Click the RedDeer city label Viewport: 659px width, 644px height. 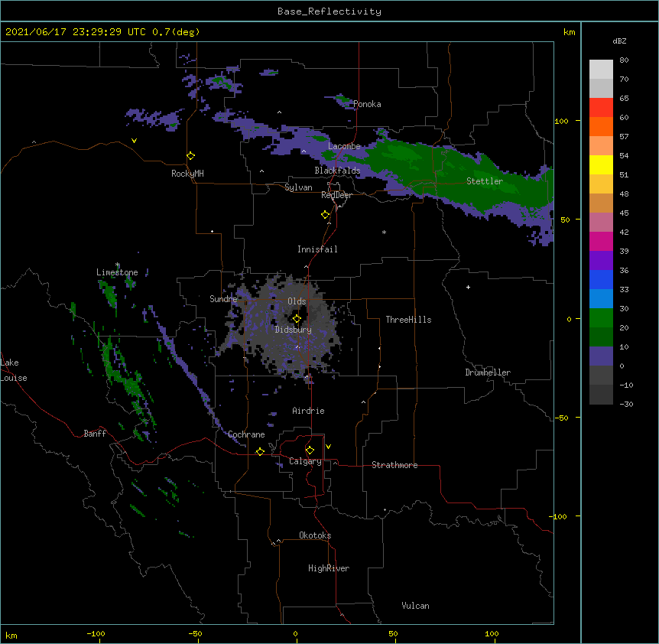(x=336, y=195)
